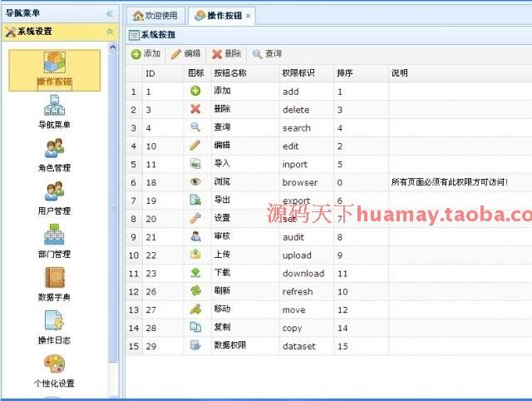This screenshot has width=532, height=401.
Task: Click the copy icon in the copy row
Action: [195, 327]
